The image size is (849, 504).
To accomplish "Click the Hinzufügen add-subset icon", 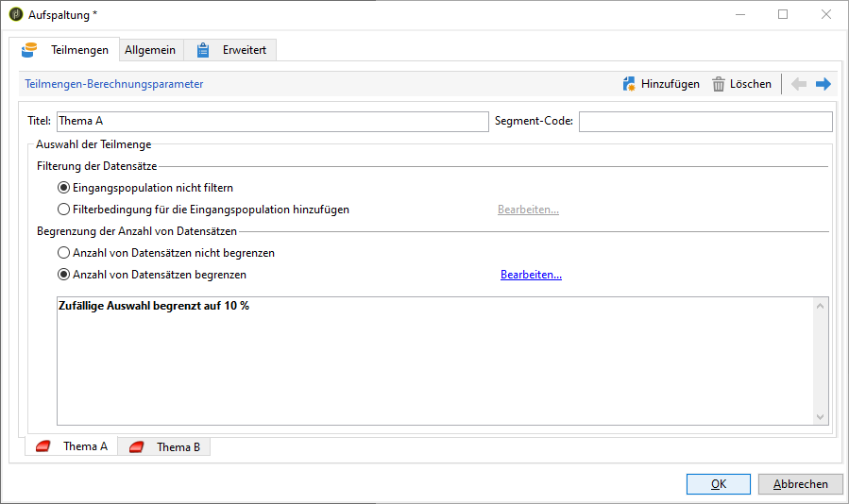I will tap(629, 84).
